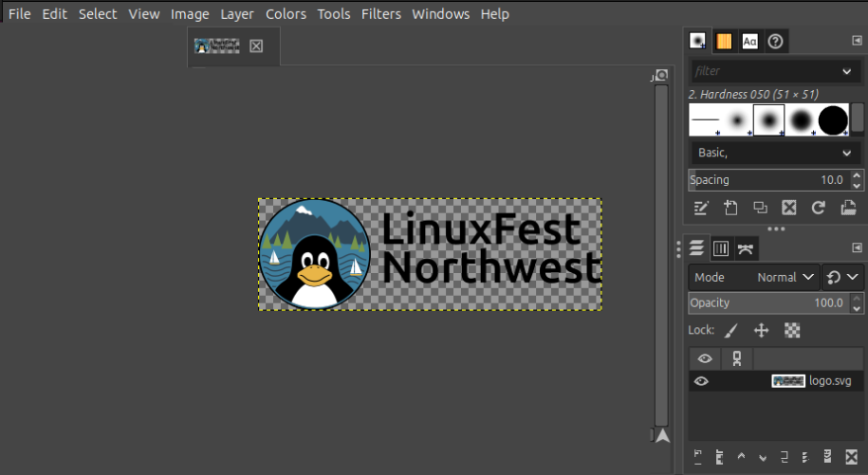Increase the Spacing value with up arrow
This screenshot has width=868, height=475.
pyautogui.click(x=857, y=175)
